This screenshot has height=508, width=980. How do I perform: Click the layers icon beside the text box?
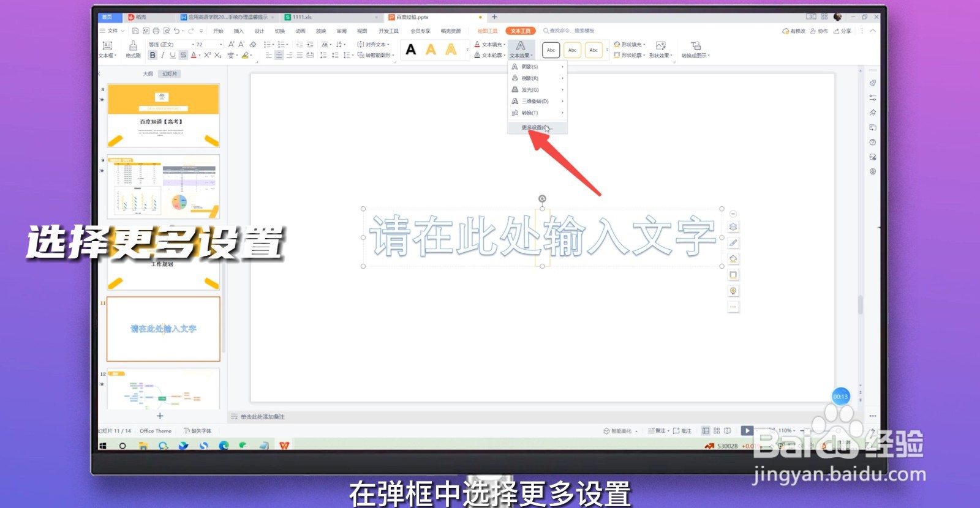click(733, 227)
